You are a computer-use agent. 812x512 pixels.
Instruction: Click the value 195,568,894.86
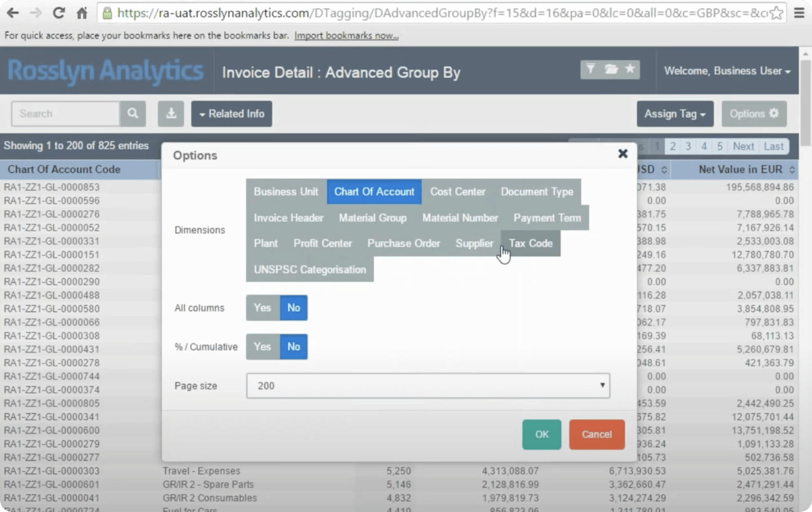click(760, 187)
